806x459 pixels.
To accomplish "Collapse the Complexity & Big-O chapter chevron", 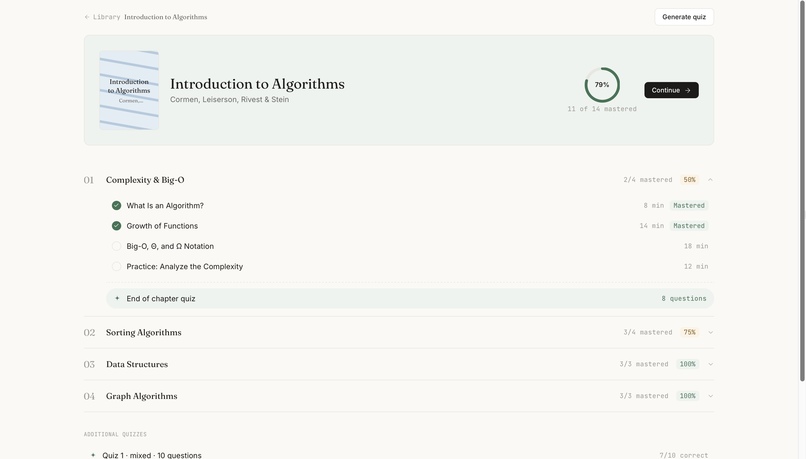I will tap(710, 179).
